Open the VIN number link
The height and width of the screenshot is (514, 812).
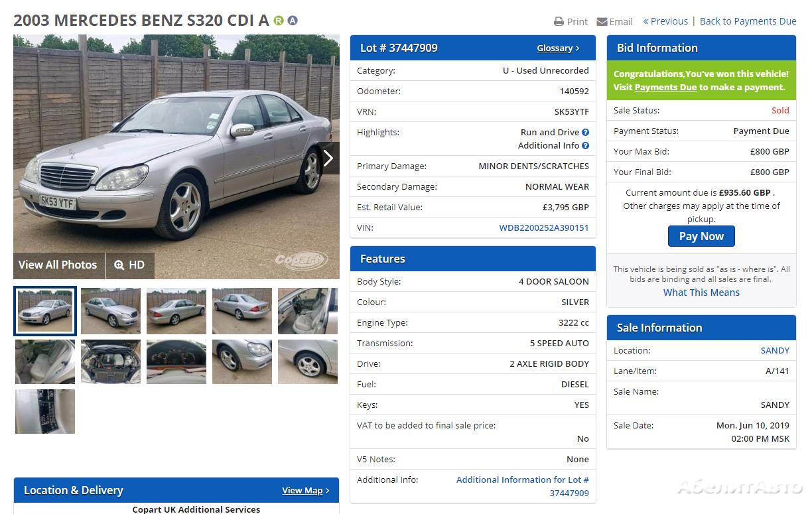pos(544,227)
